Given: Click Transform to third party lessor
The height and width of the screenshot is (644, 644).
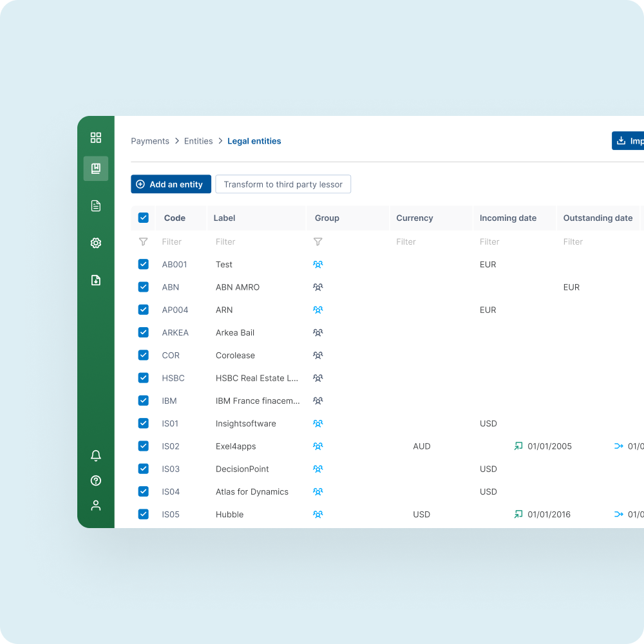Looking at the screenshot, I should point(283,184).
